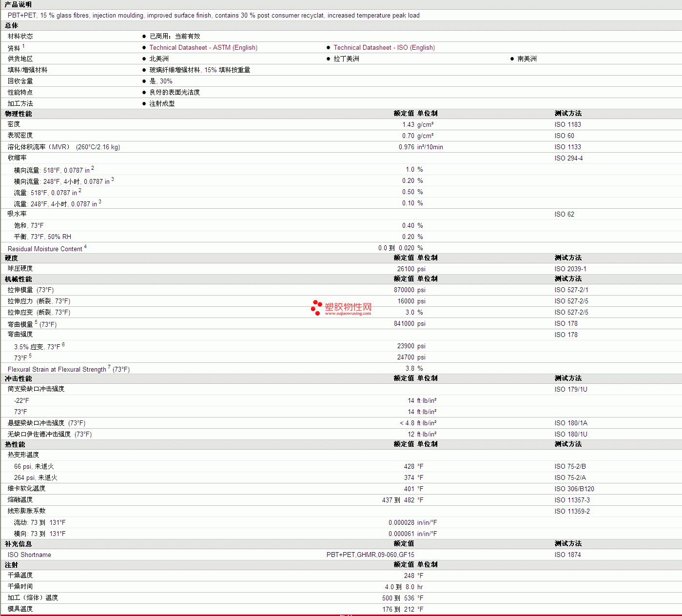Select ISO 294-4 shrinkage method
The width and height of the screenshot is (682, 616).
click(568, 158)
